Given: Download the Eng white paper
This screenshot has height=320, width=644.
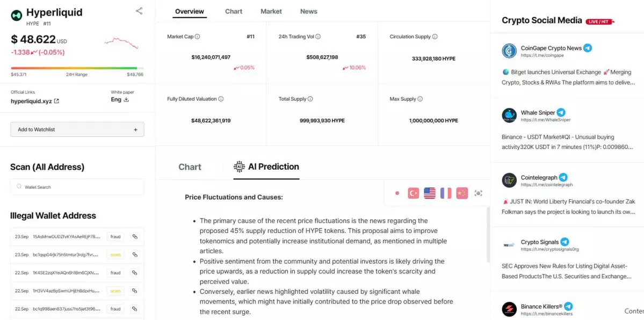Looking at the screenshot, I should pyautogui.click(x=126, y=100).
